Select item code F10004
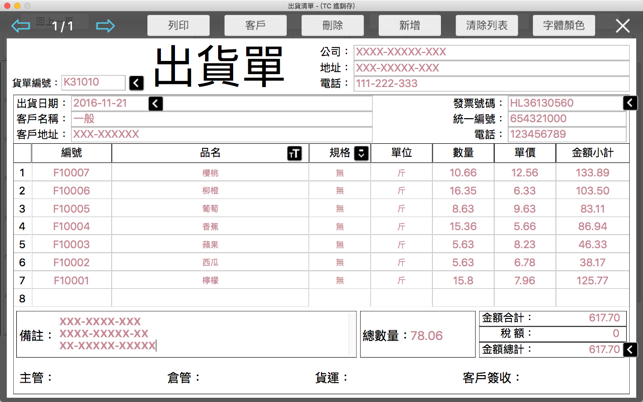643x402 pixels. coord(71,226)
